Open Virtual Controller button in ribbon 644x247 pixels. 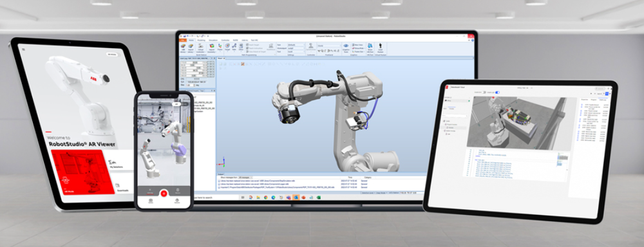click(x=201, y=48)
